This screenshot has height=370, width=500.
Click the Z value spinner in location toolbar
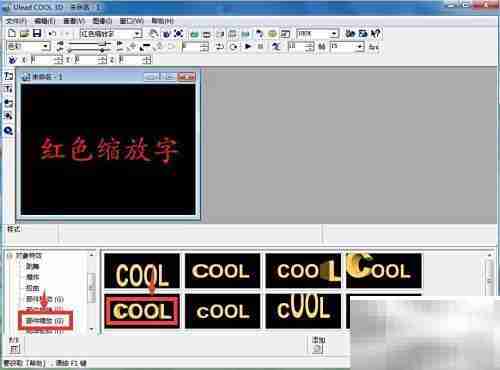(x=135, y=60)
